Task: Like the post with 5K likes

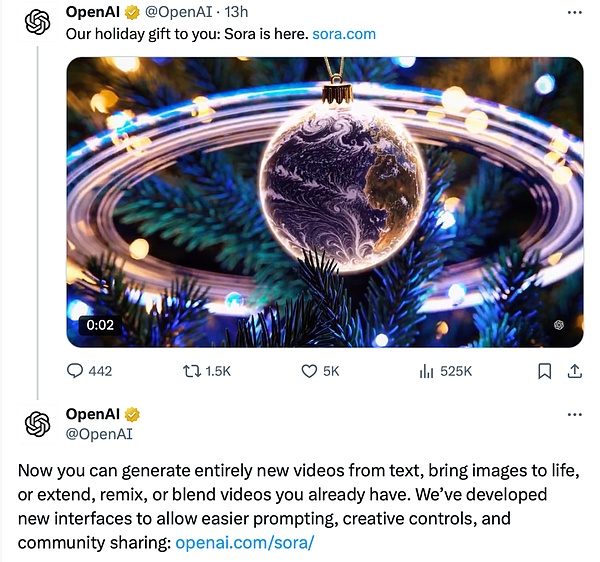Action: coord(309,371)
